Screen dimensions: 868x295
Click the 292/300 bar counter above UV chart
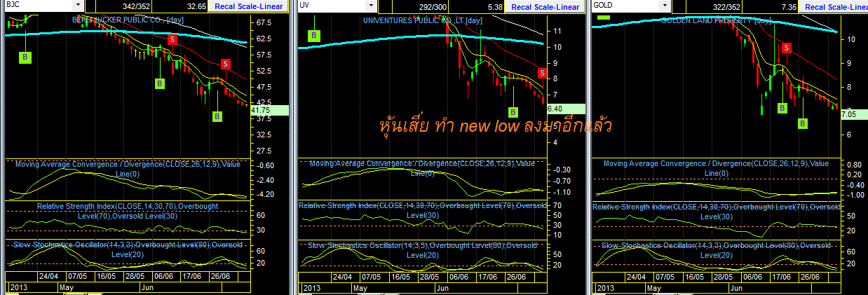click(433, 6)
